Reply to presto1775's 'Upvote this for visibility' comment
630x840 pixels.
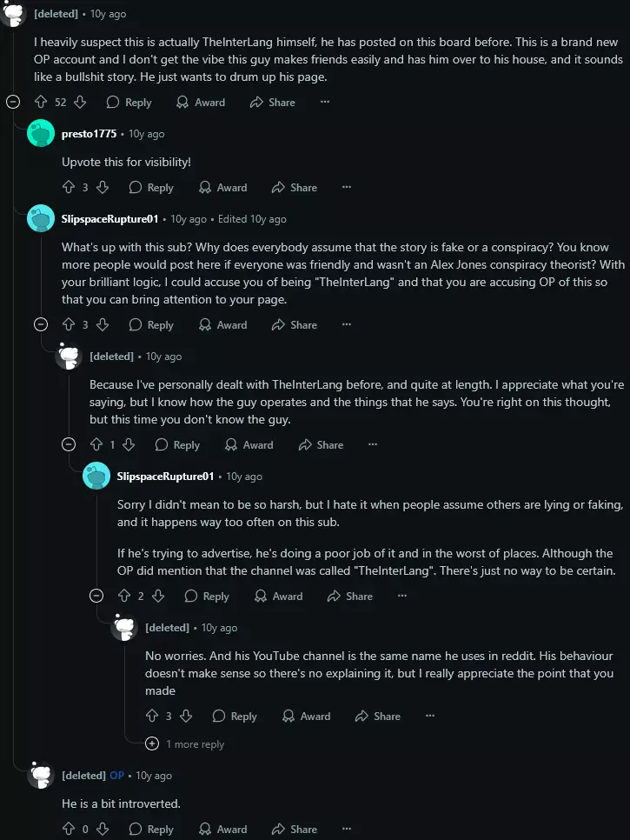151,187
